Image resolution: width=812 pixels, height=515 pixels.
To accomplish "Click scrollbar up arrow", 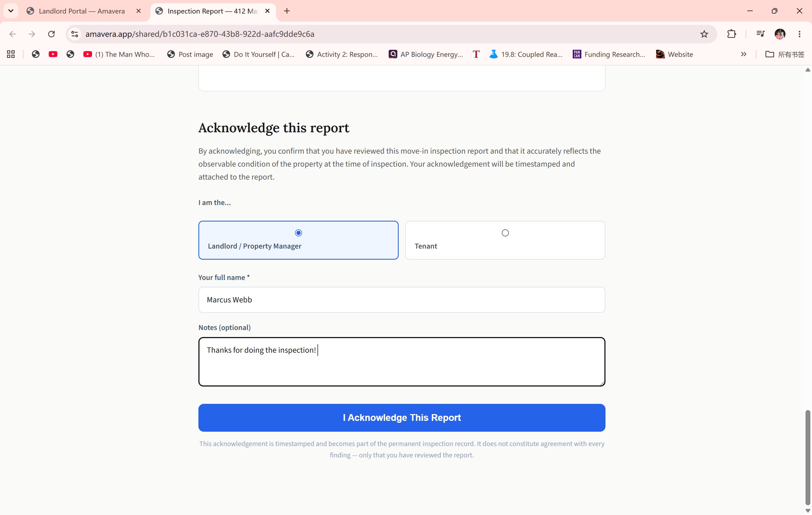I will 808,70.
